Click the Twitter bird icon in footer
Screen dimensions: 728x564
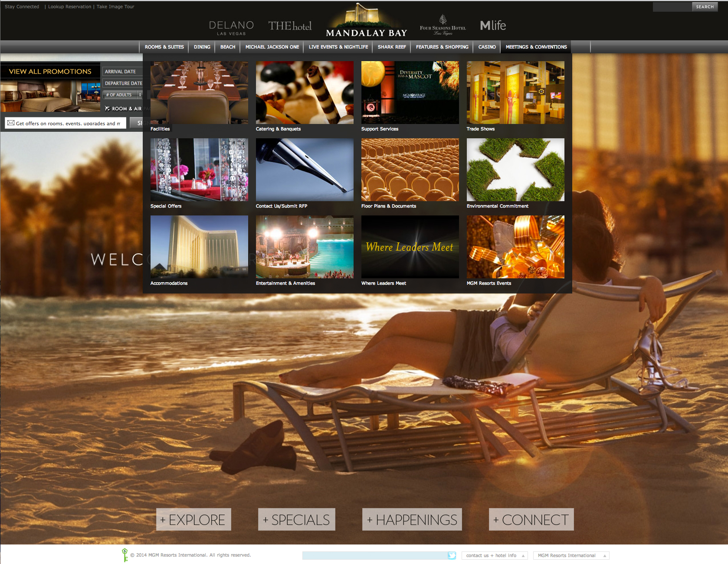coord(452,555)
